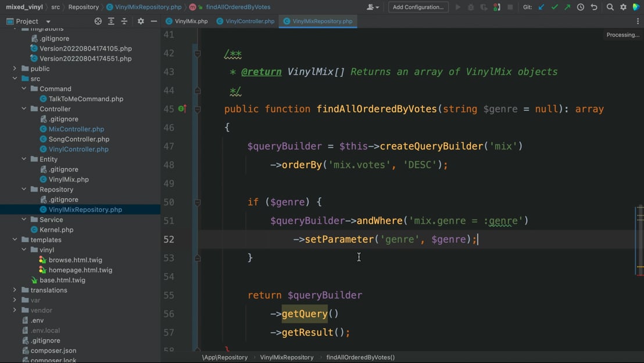Open browse.html.twig template
Image resolution: width=644 pixels, height=363 pixels.
coord(75,260)
